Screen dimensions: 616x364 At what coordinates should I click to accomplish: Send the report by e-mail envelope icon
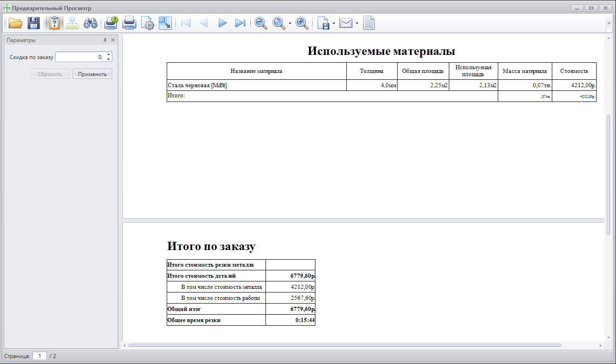(x=346, y=23)
